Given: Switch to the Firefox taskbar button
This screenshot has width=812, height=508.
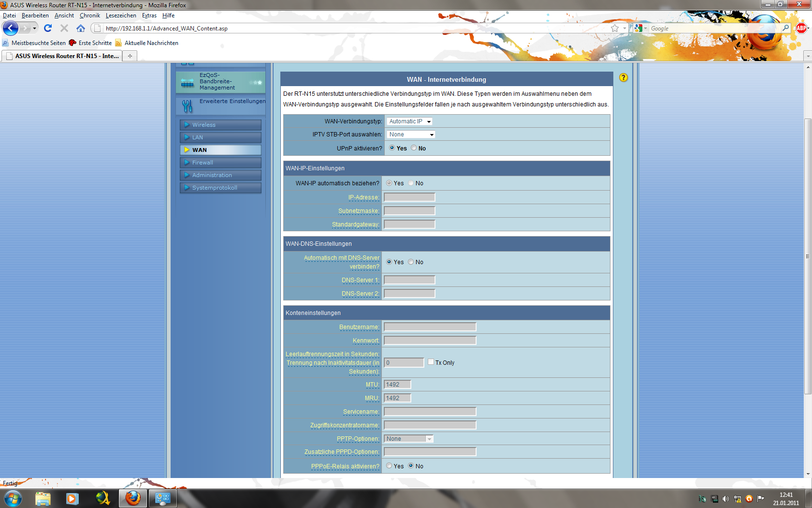Looking at the screenshot, I should pyautogui.click(x=133, y=498).
